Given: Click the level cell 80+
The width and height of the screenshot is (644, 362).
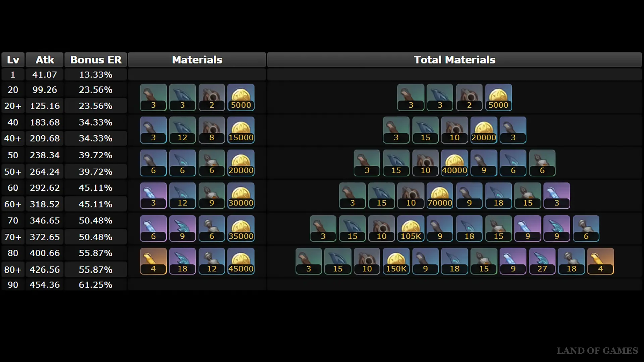Looking at the screenshot, I should (13, 269).
